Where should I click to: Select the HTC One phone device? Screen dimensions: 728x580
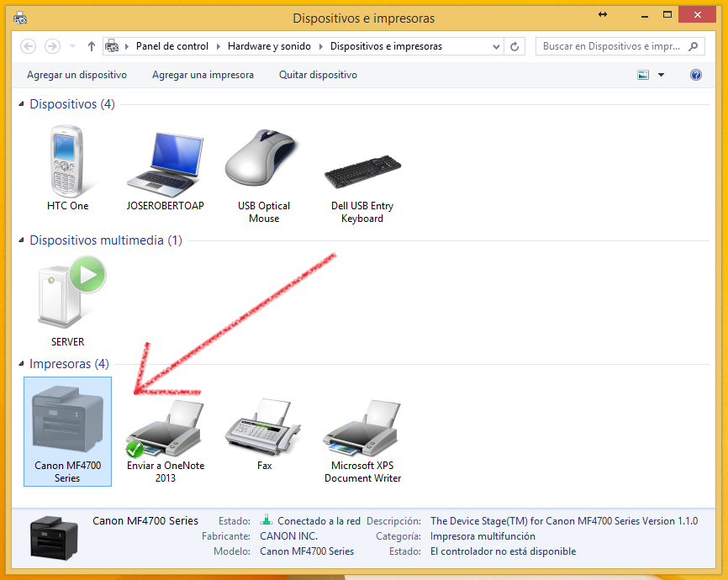[x=67, y=168]
